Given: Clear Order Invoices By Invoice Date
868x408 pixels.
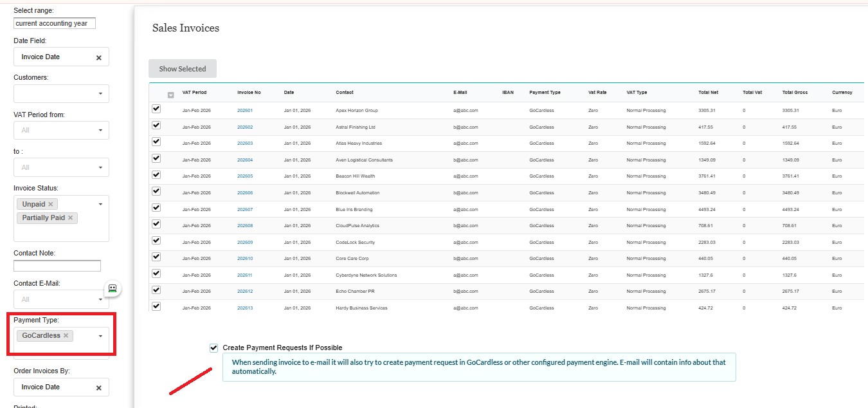Looking at the screenshot, I should 99,387.
